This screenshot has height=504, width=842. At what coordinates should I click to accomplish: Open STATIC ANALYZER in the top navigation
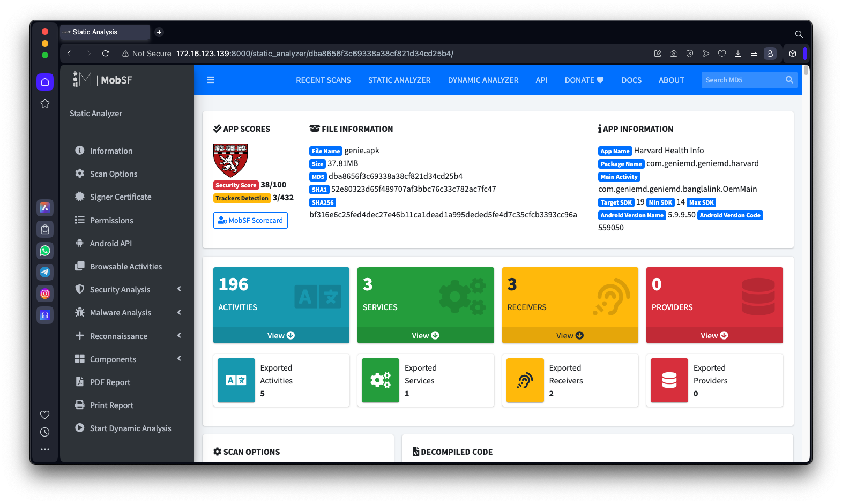(x=399, y=80)
